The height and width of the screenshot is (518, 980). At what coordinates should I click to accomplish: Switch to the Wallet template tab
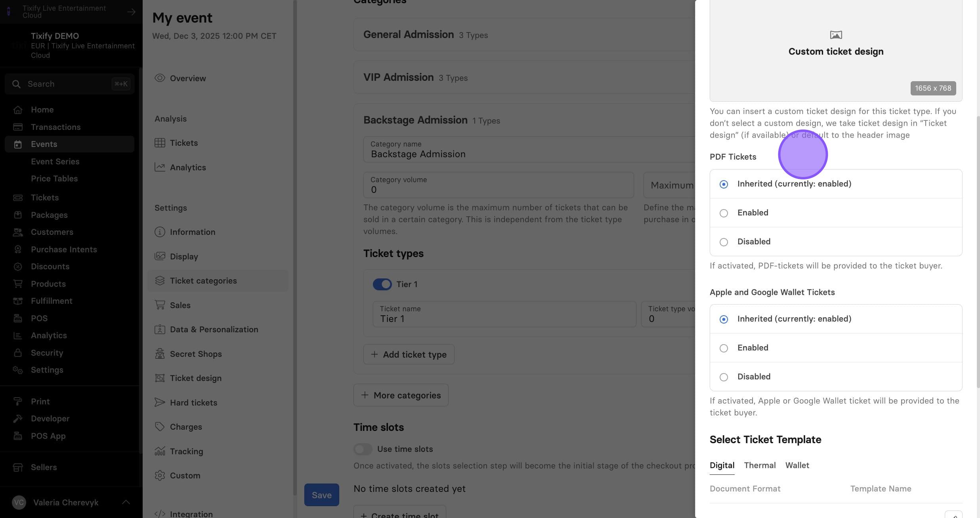pos(797,465)
